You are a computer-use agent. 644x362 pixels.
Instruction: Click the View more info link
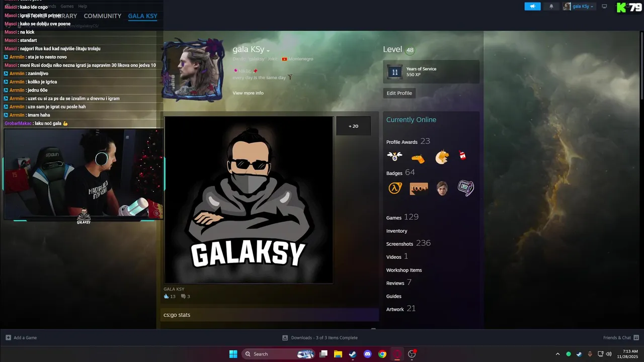tap(248, 93)
